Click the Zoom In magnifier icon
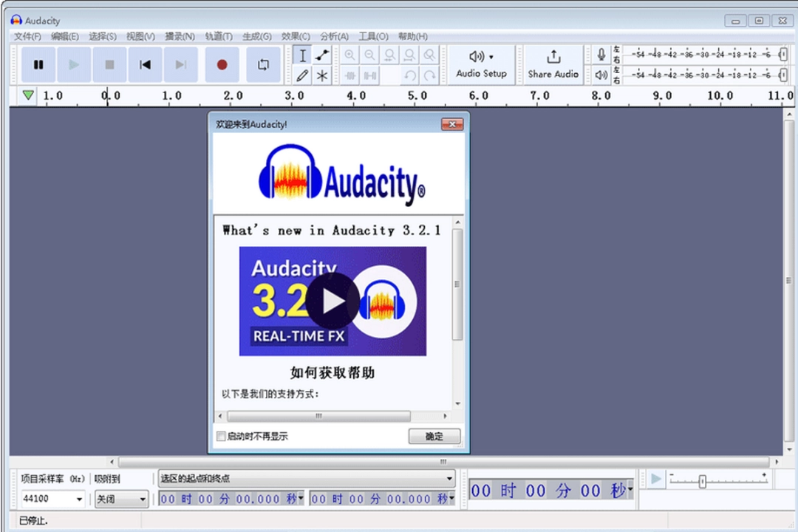Image resolution: width=798 pixels, height=532 pixels. tap(349, 55)
